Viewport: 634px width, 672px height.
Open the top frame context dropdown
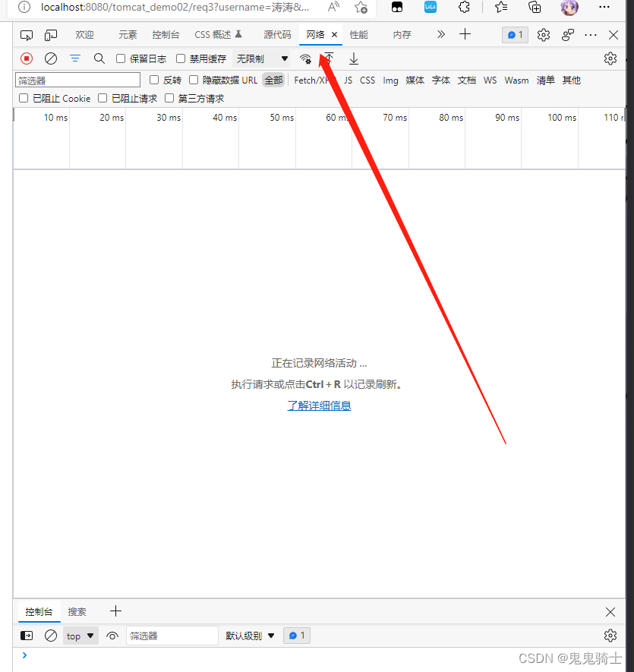click(80, 636)
